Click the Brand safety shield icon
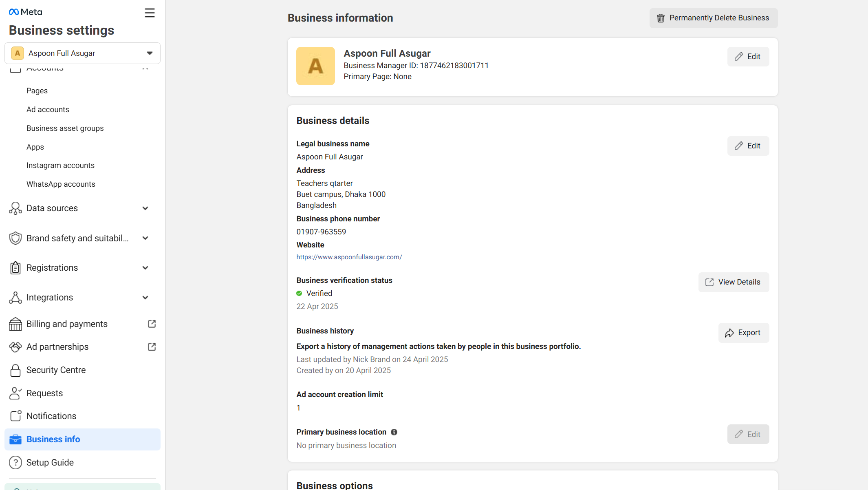 coord(15,238)
